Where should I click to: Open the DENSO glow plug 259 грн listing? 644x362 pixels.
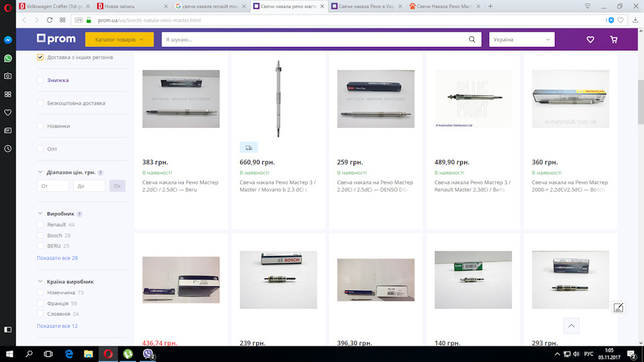(x=375, y=186)
